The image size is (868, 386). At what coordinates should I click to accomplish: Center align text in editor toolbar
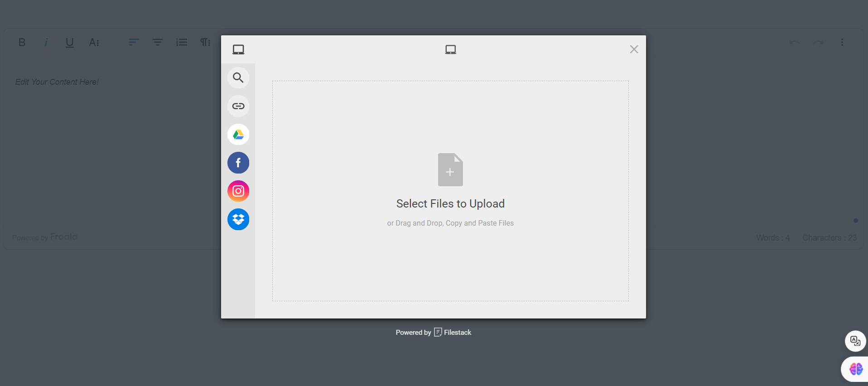[157, 42]
